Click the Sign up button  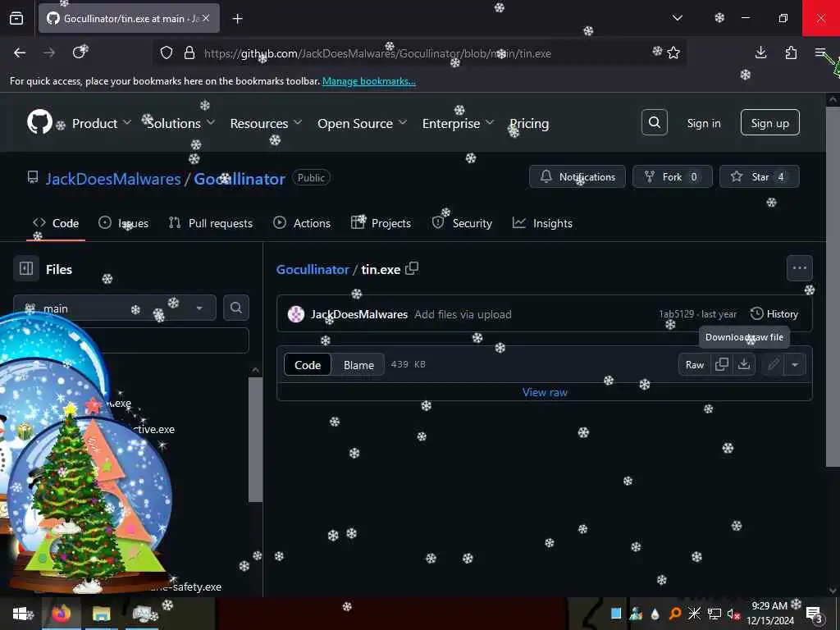(769, 123)
